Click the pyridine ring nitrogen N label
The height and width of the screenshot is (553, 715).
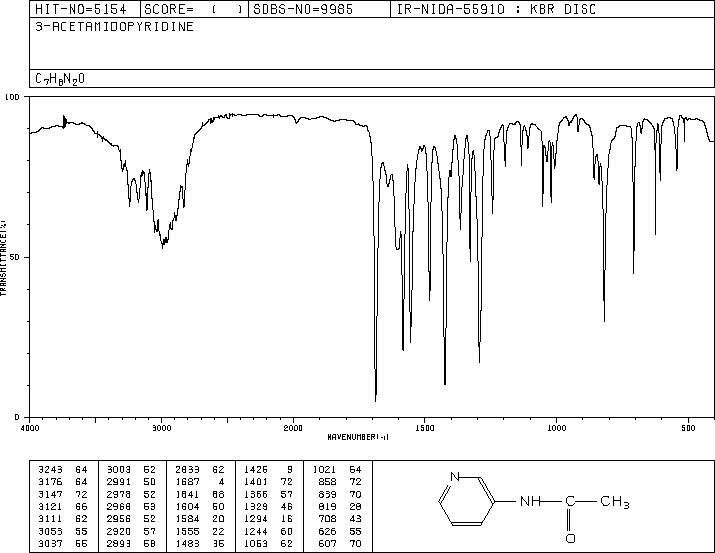pos(454,477)
